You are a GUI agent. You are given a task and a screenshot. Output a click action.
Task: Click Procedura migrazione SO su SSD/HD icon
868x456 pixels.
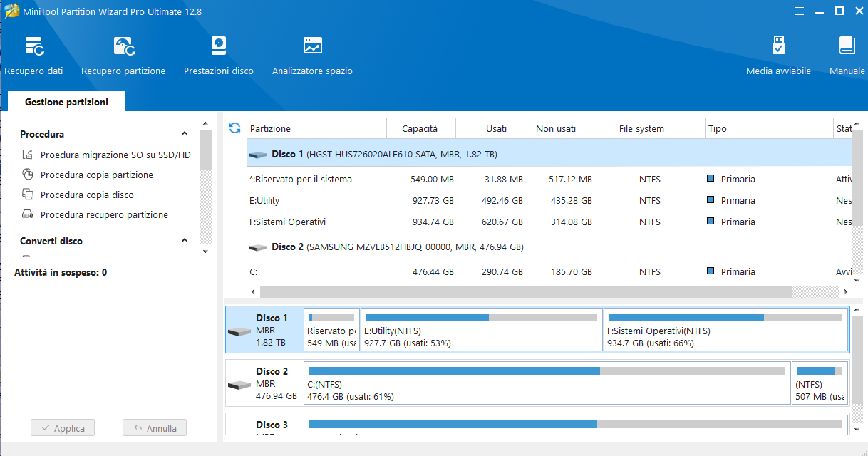[x=28, y=155]
